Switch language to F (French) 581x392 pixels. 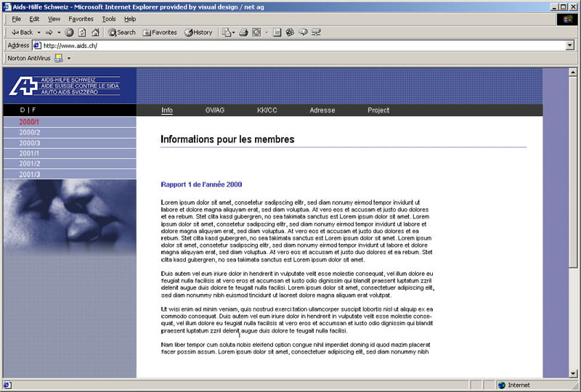(x=33, y=110)
